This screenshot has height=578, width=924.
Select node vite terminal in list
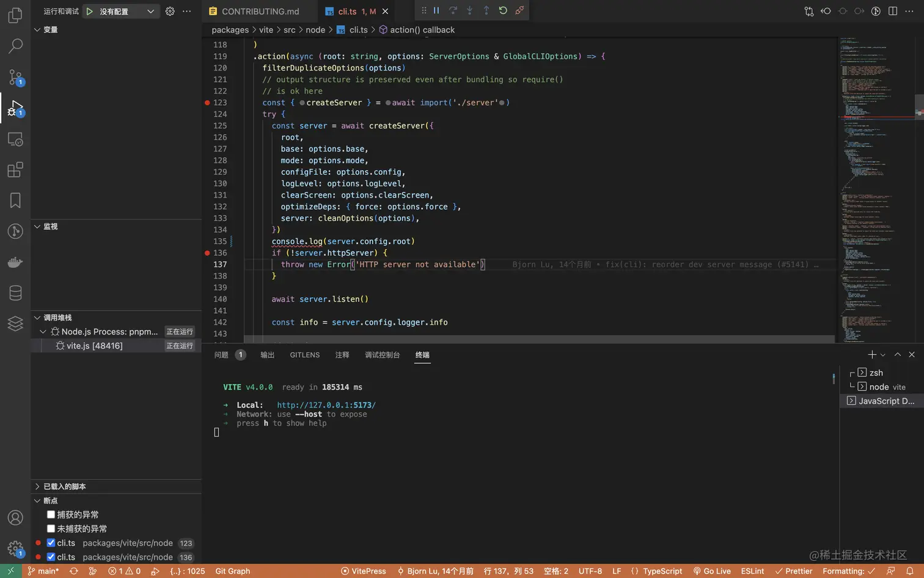[x=882, y=387]
